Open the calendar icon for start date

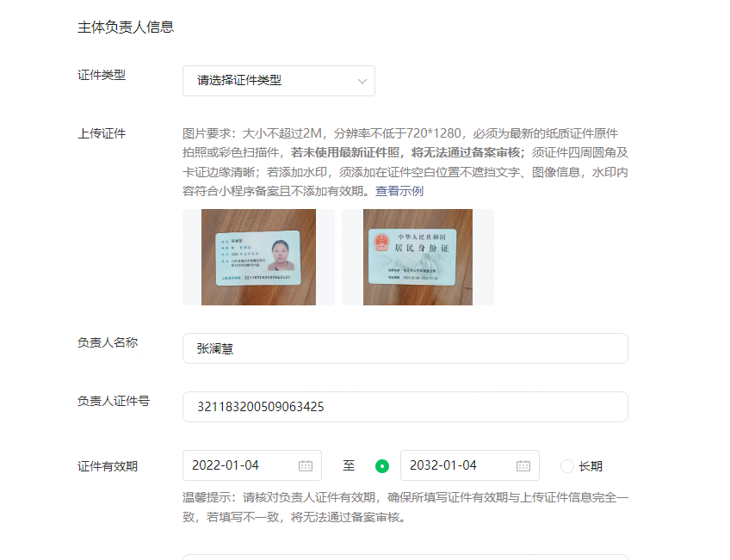[x=306, y=465]
